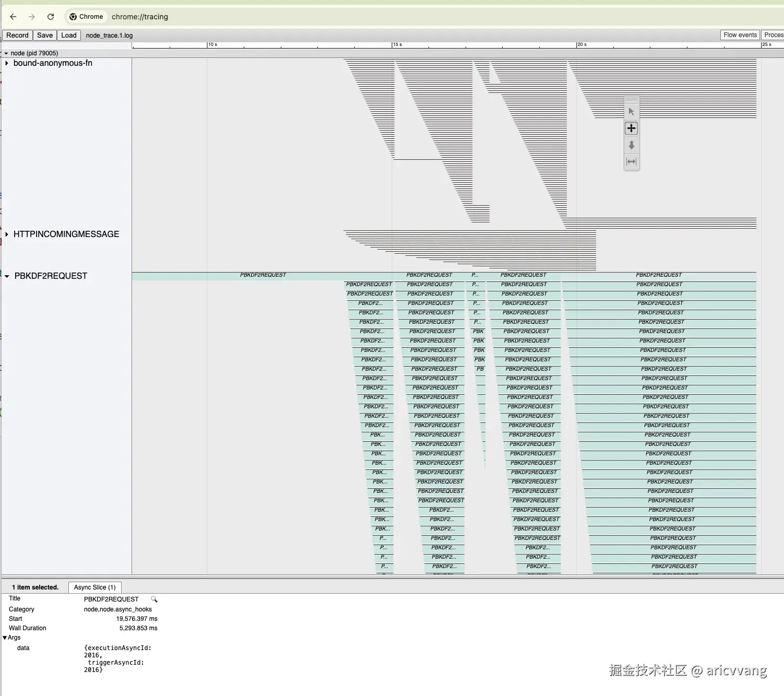Expand the HTTPINCOMINGMESSAGE track
The width and height of the screenshot is (784, 696).
click(6, 234)
